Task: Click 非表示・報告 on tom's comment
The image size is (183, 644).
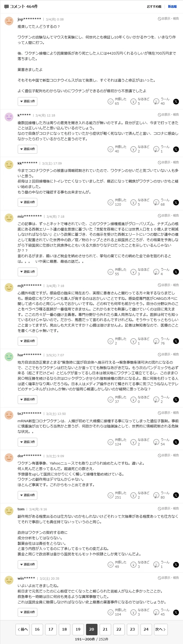Action: coord(168,509)
